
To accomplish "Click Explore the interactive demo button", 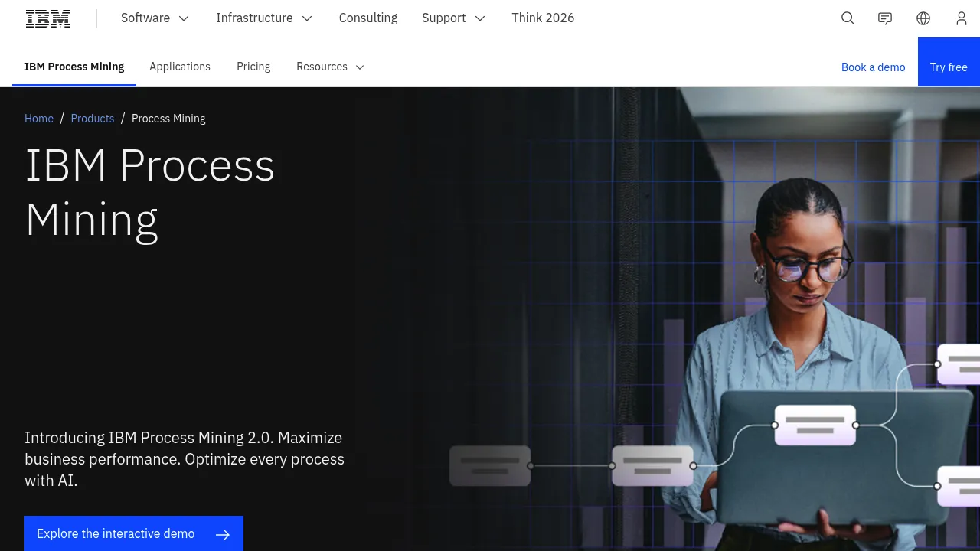I will pos(134,533).
